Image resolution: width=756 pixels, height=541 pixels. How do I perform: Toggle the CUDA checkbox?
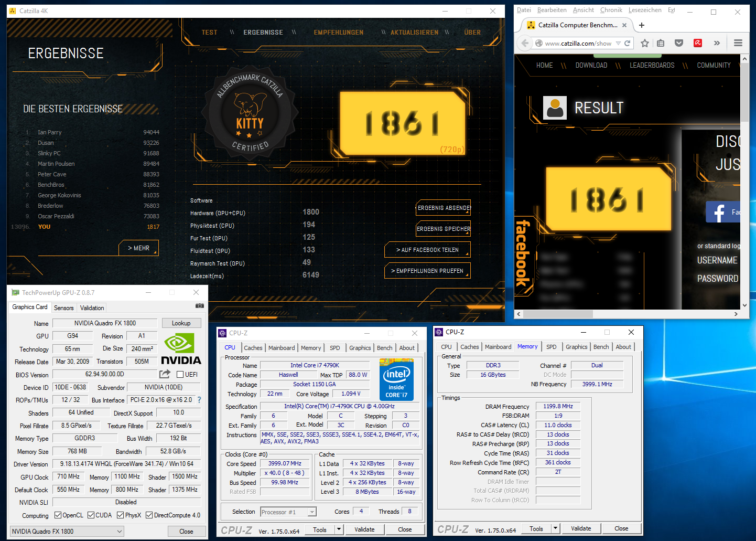coord(91,515)
